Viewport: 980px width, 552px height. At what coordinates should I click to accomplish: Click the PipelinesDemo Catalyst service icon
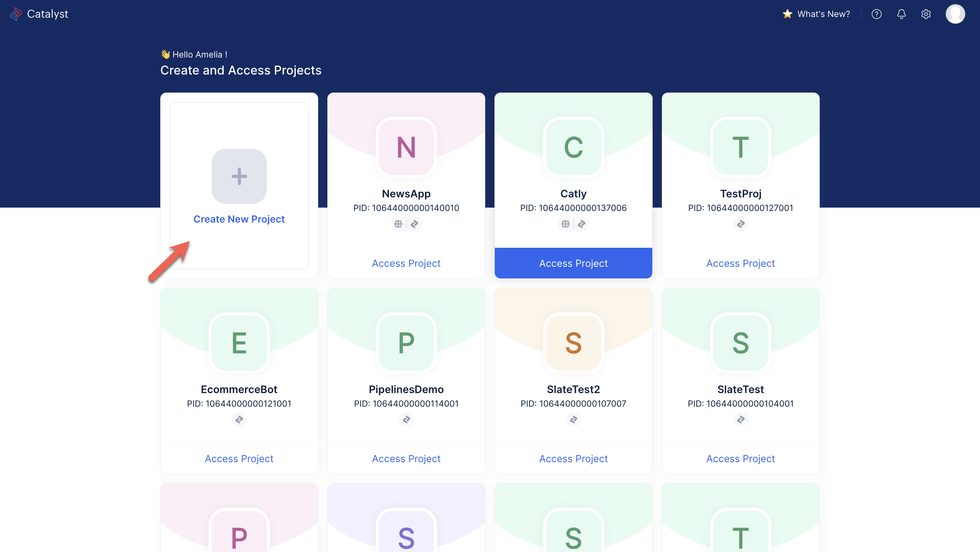(x=406, y=420)
